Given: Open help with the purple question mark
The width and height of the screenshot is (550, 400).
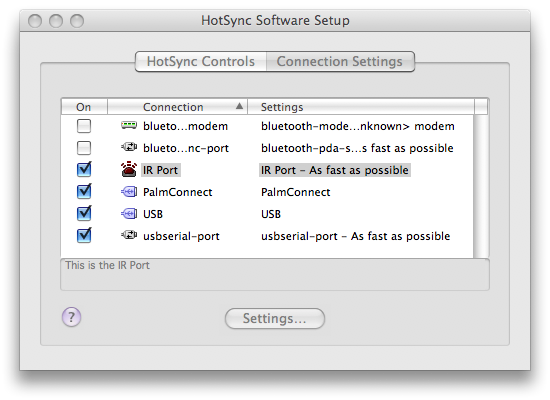Looking at the screenshot, I should coord(72,317).
